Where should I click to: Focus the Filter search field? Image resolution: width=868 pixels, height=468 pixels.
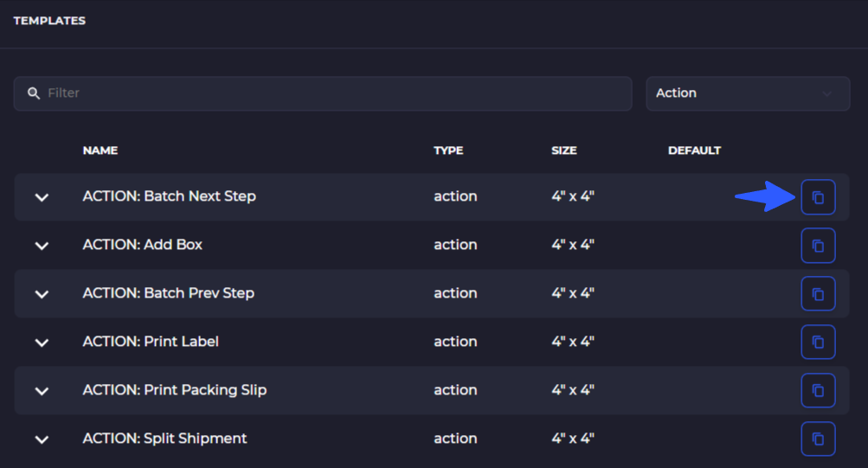[x=323, y=93]
